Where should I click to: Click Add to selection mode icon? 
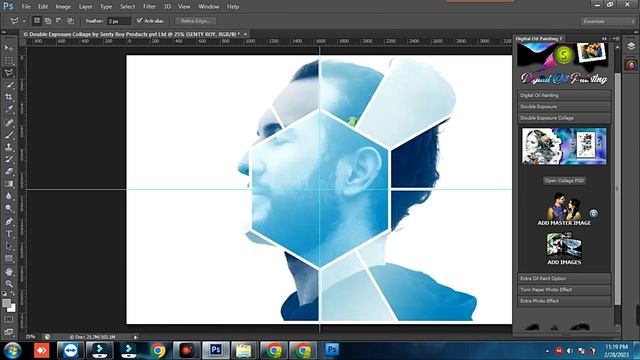(48, 20)
